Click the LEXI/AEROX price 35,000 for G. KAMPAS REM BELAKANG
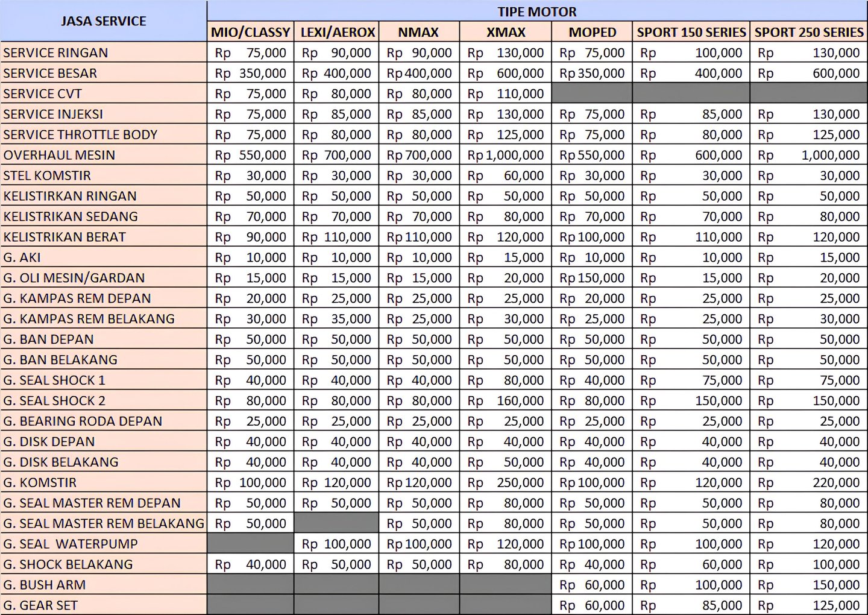Viewport: 868px width, 615px height. tap(337, 319)
